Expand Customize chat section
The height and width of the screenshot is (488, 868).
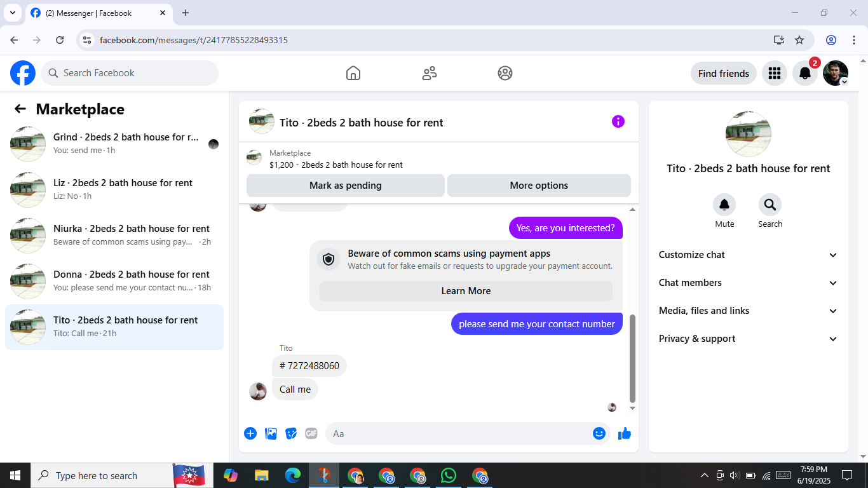click(749, 255)
